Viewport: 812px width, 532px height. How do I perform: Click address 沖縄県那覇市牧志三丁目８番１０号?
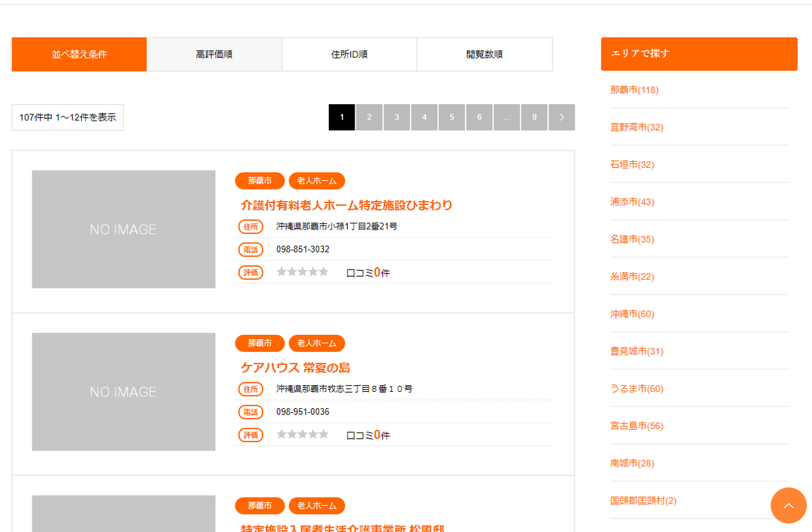coord(344,389)
